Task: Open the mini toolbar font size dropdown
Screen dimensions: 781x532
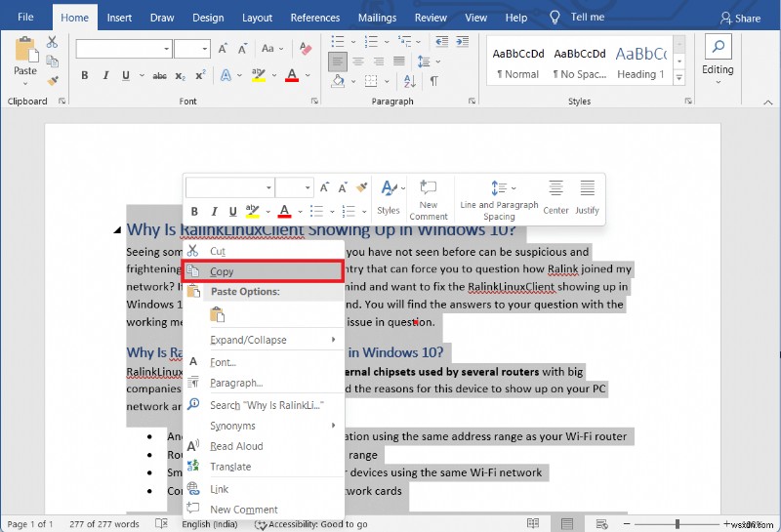Action: 308,187
